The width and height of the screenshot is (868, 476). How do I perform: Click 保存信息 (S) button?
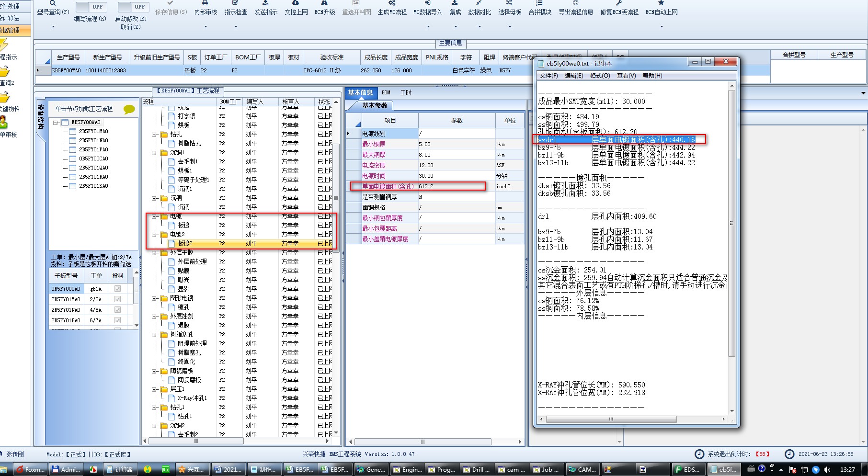171,8
